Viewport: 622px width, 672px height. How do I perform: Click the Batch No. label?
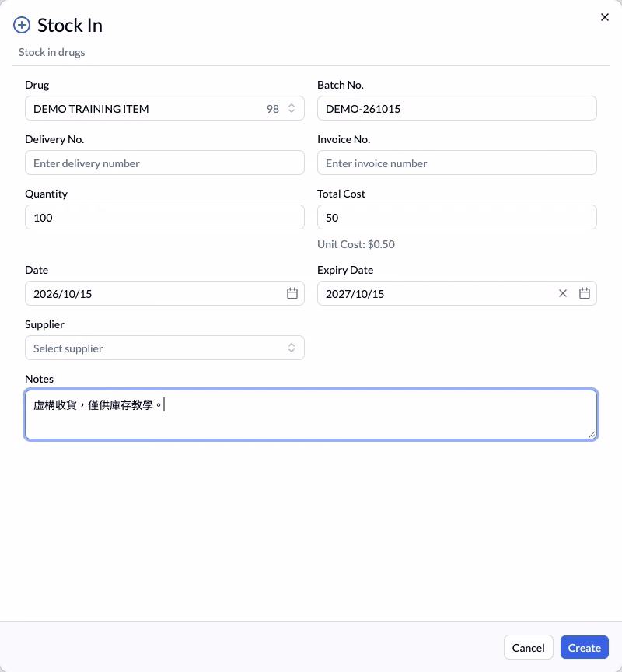(341, 85)
